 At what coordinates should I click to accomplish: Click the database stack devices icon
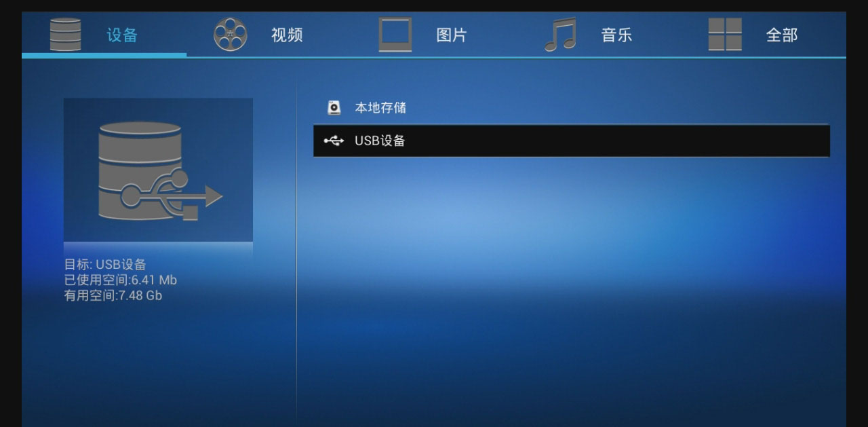(66, 35)
